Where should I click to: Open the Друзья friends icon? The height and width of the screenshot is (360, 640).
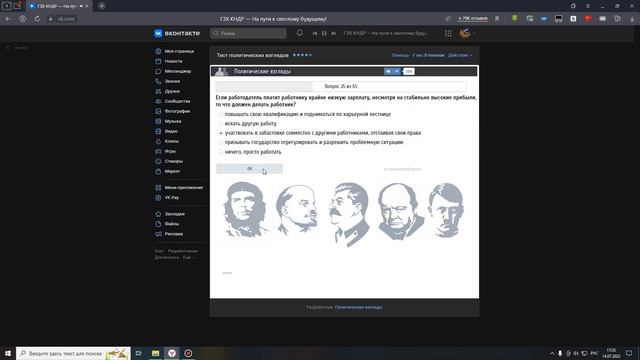[158, 91]
